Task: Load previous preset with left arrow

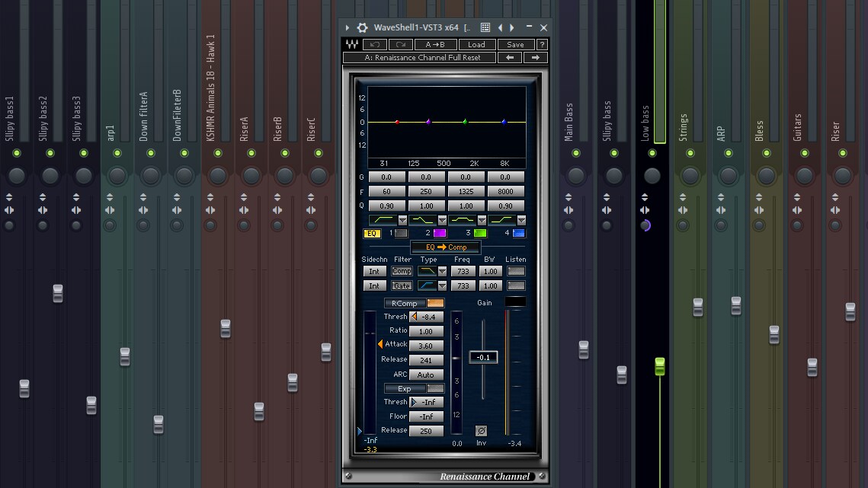Action: coord(510,58)
